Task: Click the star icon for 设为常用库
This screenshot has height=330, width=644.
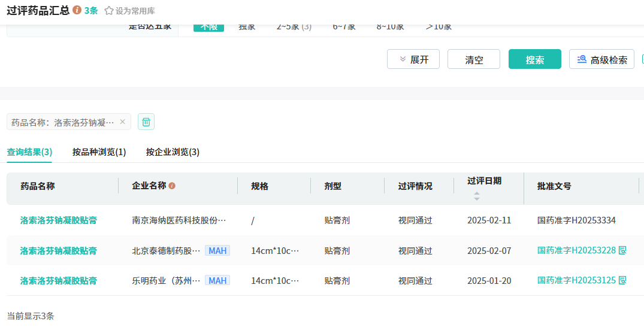Action: coord(108,11)
